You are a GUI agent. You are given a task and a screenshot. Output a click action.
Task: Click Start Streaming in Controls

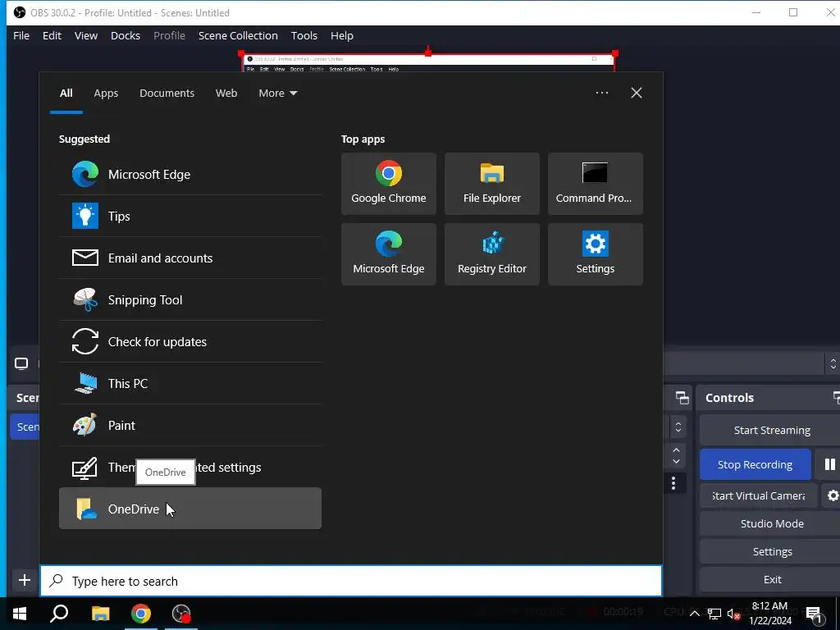771,430
